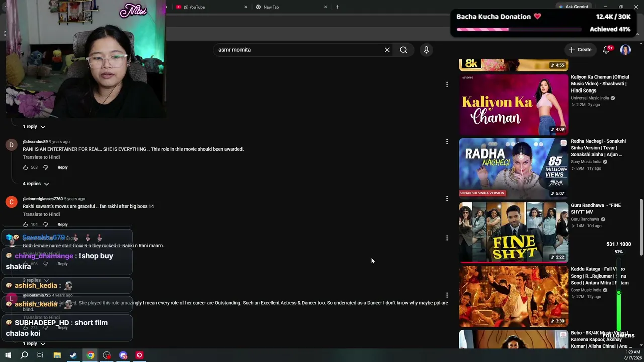Open 'Bebo - 8K/4K Music Video' title
This screenshot has height=362, width=644.
pyautogui.click(x=601, y=339)
